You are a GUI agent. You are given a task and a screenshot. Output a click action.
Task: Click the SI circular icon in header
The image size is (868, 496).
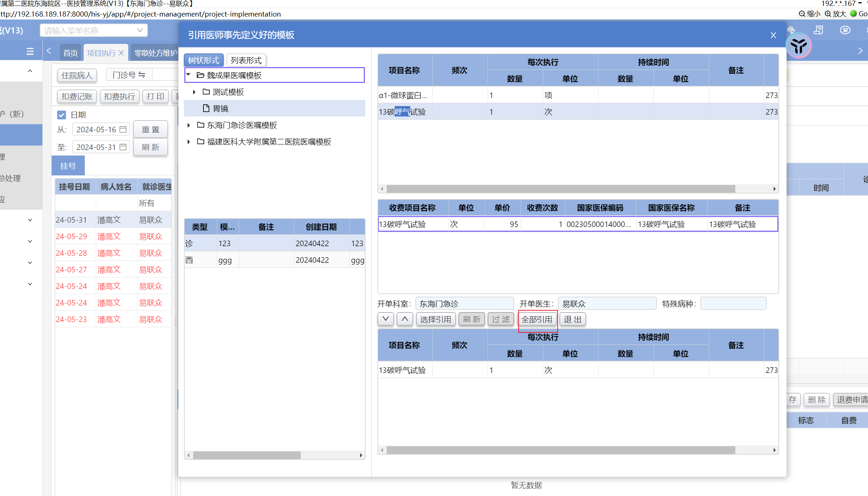pos(845,30)
